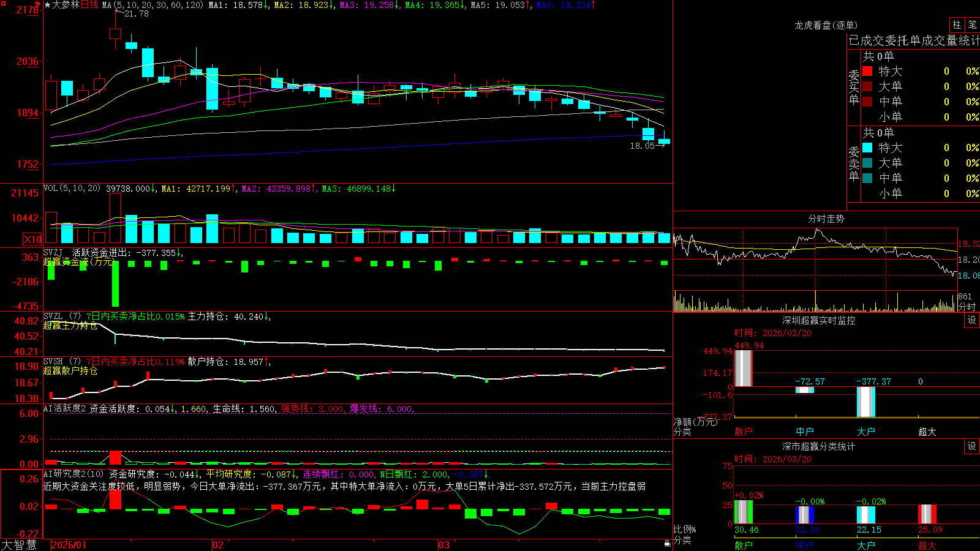Open SVZL (7) indicator label
Image resolution: width=980 pixels, height=551 pixels.
[62, 317]
